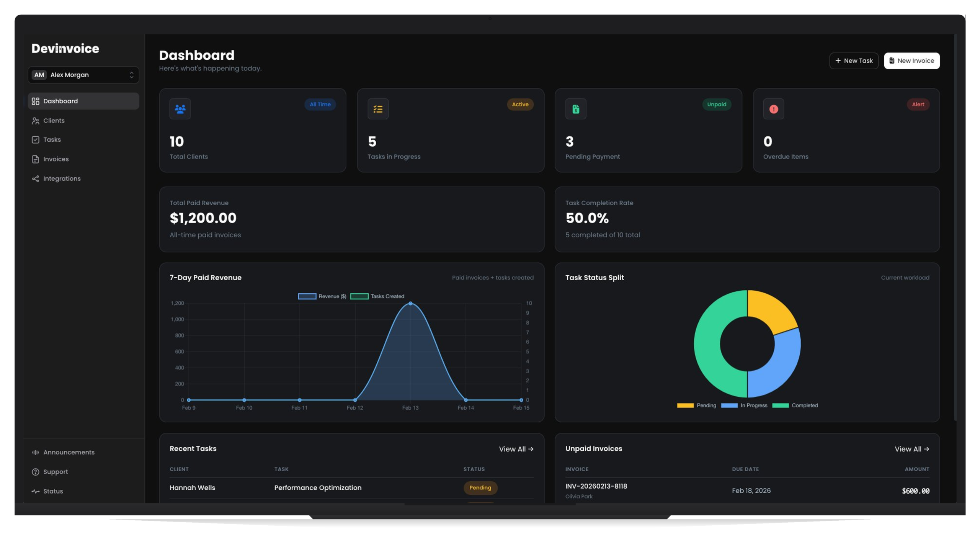The width and height of the screenshot is (980, 546).
Task: Expand the Alex Morgan account switcher
Action: click(83, 75)
